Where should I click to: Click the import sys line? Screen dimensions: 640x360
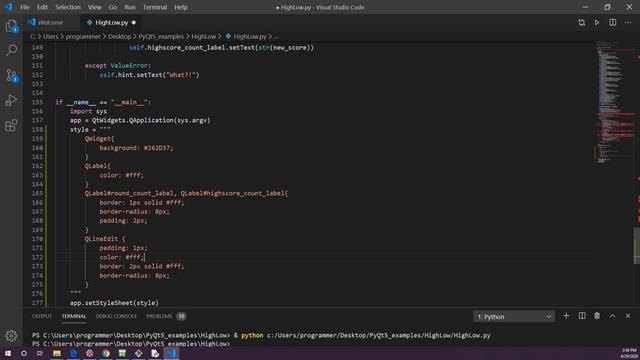(88, 111)
